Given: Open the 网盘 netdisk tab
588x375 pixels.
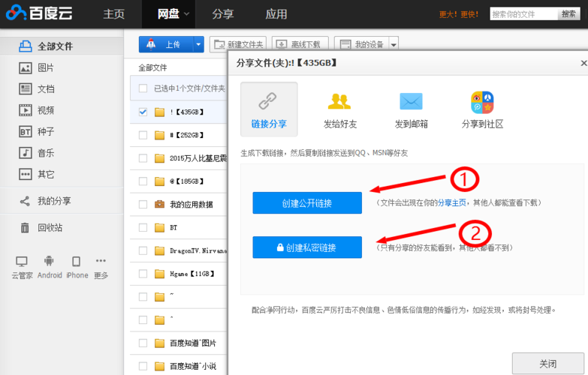Looking at the screenshot, I should pyautogui.click(x=168, y=13).
